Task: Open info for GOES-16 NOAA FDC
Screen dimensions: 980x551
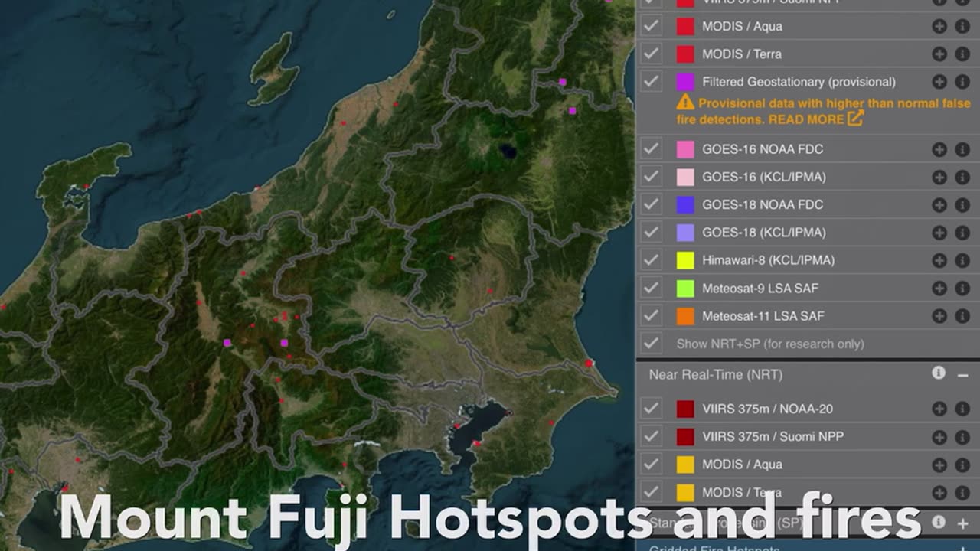Action: 962,149
